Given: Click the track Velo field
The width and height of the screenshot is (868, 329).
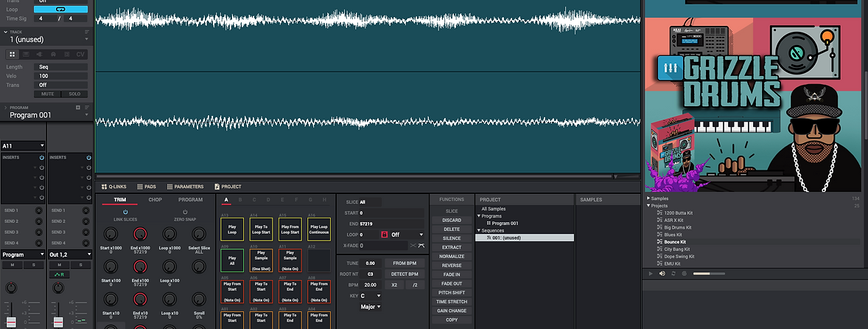Looking at the screenshot, I should click(60, 76).
